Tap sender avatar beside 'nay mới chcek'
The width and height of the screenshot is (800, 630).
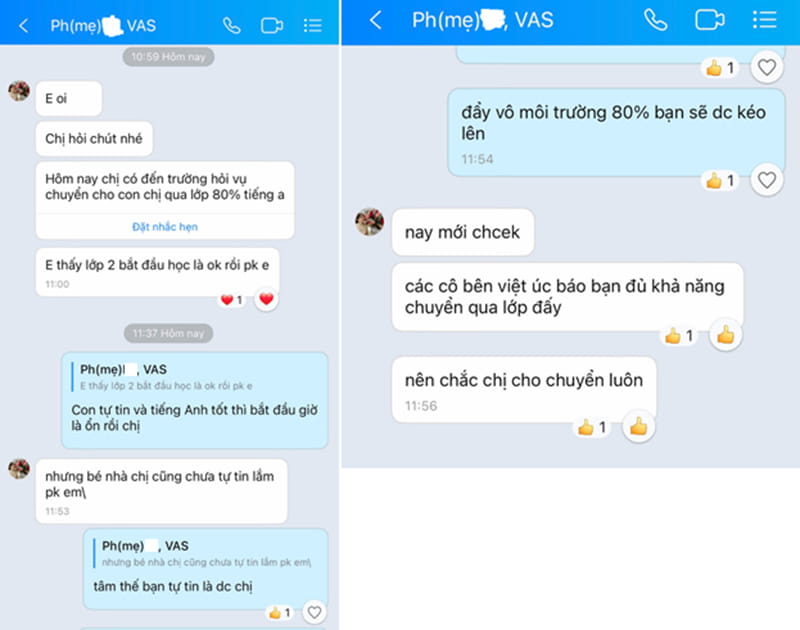click(x=369, y=222)
